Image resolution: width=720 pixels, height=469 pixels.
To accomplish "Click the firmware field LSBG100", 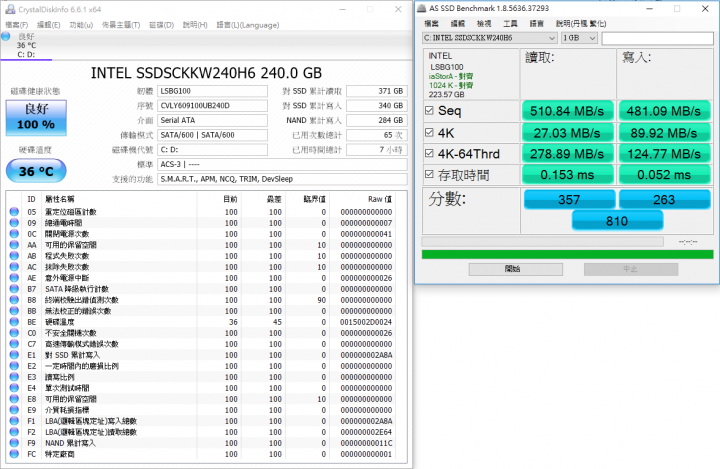I will click(213, 91).
